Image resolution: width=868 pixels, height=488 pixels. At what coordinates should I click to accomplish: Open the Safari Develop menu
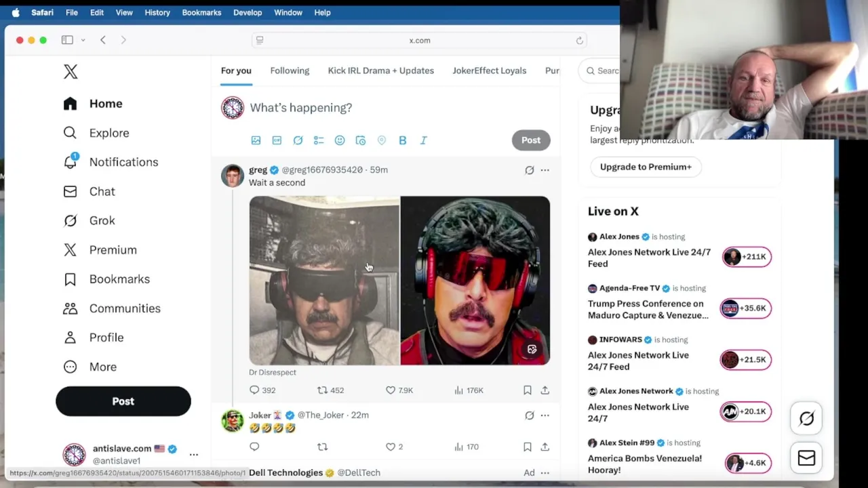click(248, 12)
